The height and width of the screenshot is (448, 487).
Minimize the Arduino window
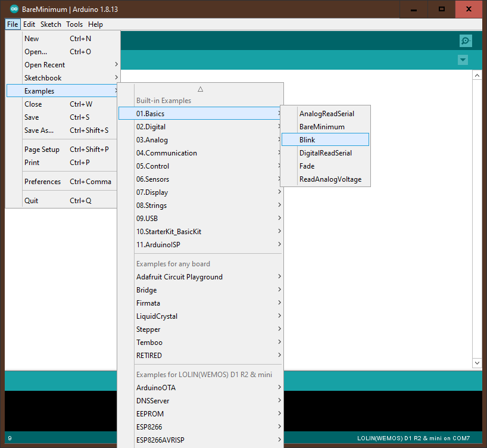point(414,10)
